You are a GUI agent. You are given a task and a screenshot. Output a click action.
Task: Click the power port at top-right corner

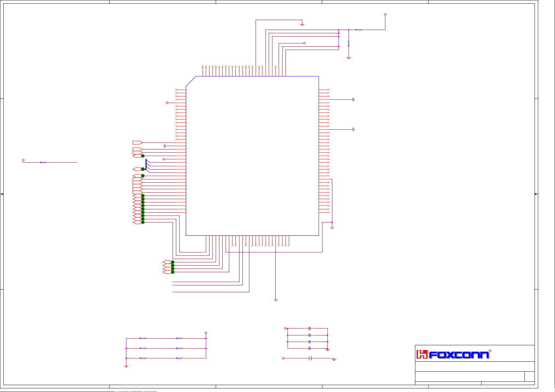pos(385,14)
